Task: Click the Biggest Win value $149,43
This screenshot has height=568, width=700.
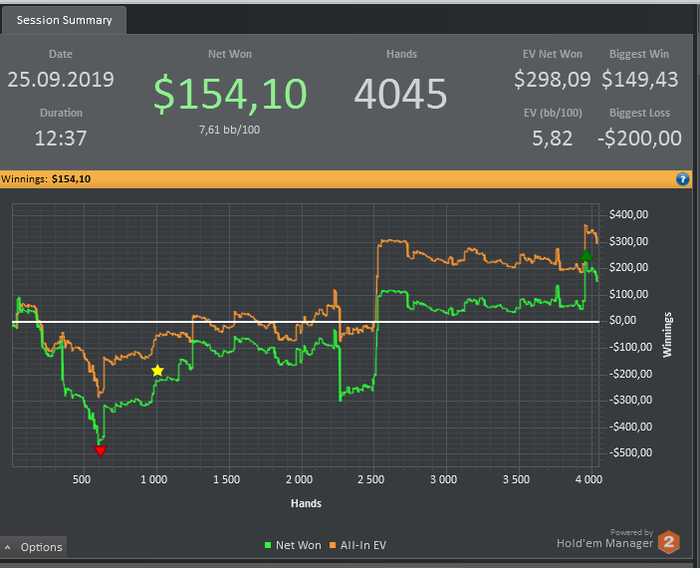Action: (640, 79)
